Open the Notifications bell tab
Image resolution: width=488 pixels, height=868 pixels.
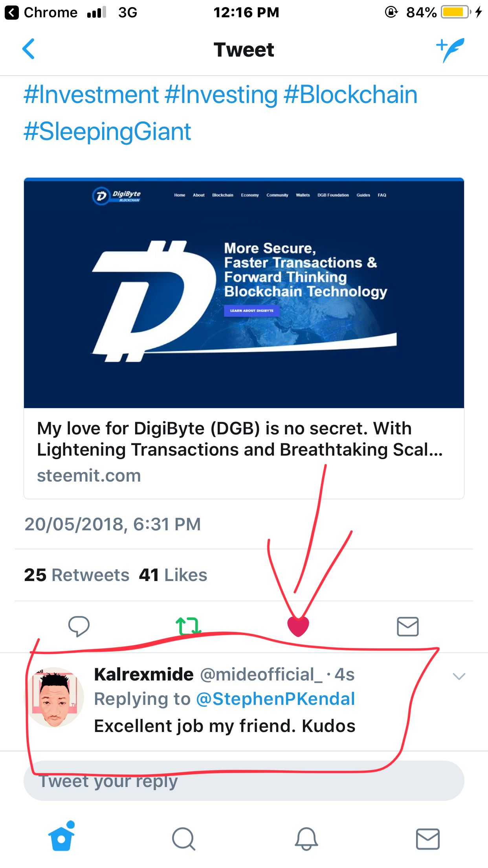click(x=306, y=839)
